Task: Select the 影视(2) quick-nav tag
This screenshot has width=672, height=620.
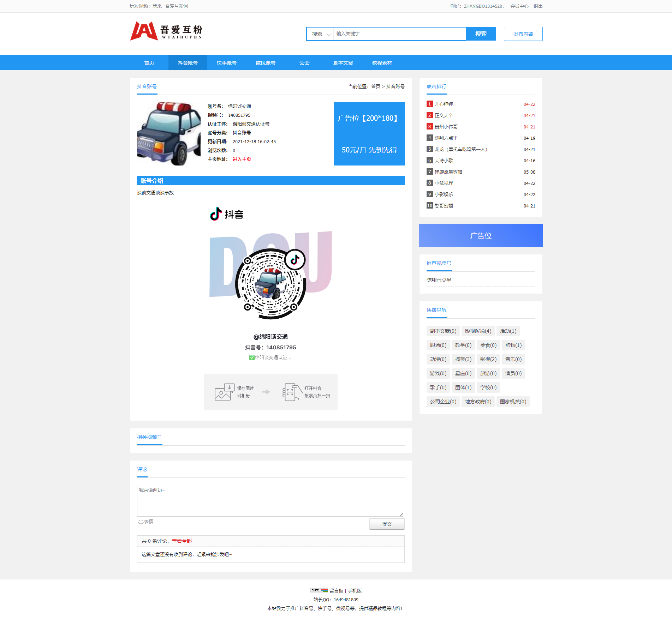Action: click(488, 359)
